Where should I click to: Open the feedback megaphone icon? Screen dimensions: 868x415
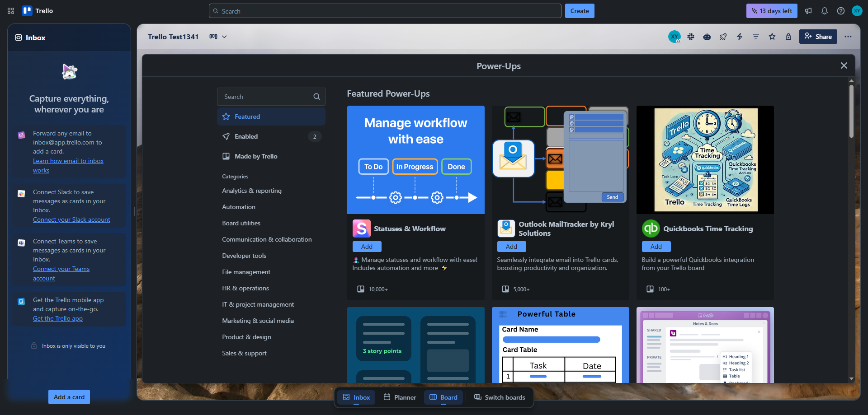pyautogui.click(x=808, y=11)
